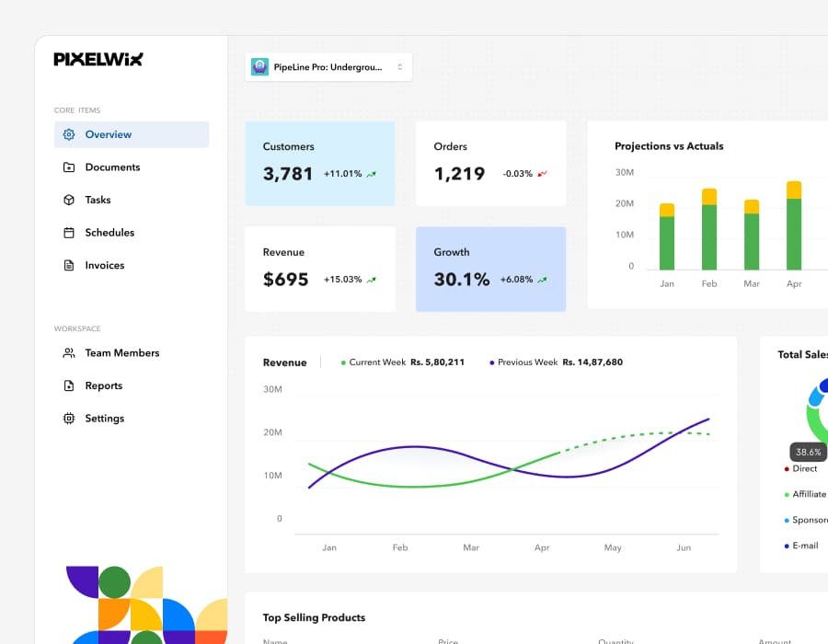Viewport: 828px width, 644px height.
Task: Click the +11.01% customers change value
Action: click(x=343, y=174)
